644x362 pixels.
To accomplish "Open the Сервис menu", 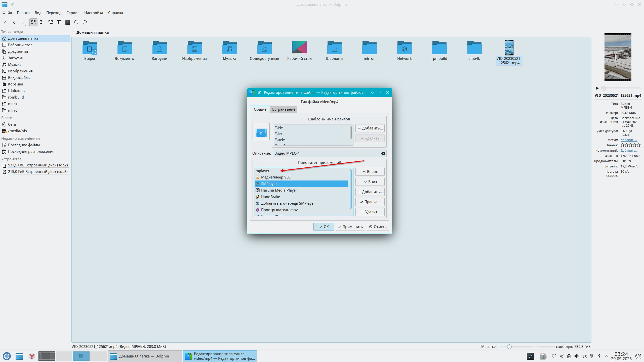I will tap(73, 13).
